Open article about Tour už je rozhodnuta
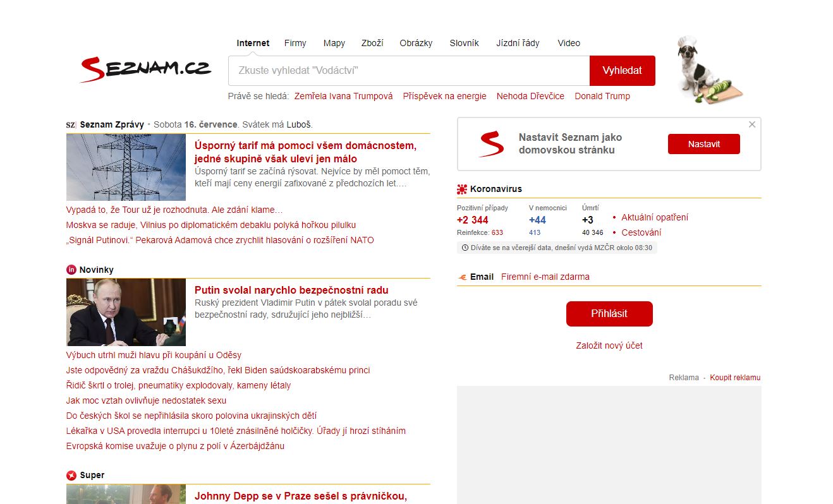Viewport: 833px width, 504px height. (x=174, y=210)
